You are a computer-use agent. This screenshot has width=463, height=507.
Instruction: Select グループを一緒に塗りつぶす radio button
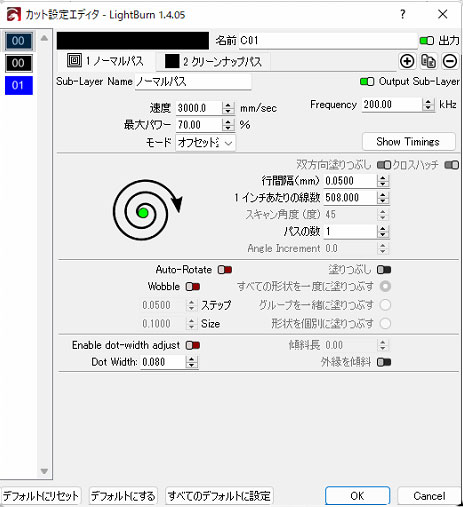coord(385,305)
